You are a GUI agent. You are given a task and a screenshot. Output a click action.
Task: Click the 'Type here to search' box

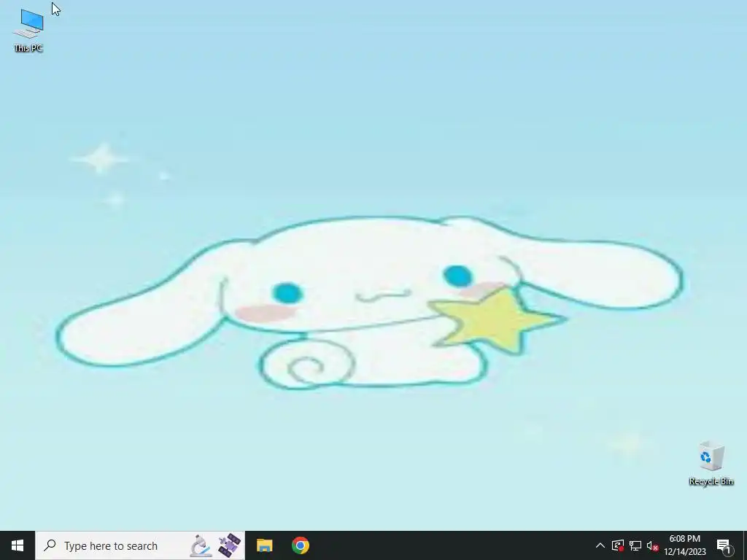point(140,545)
